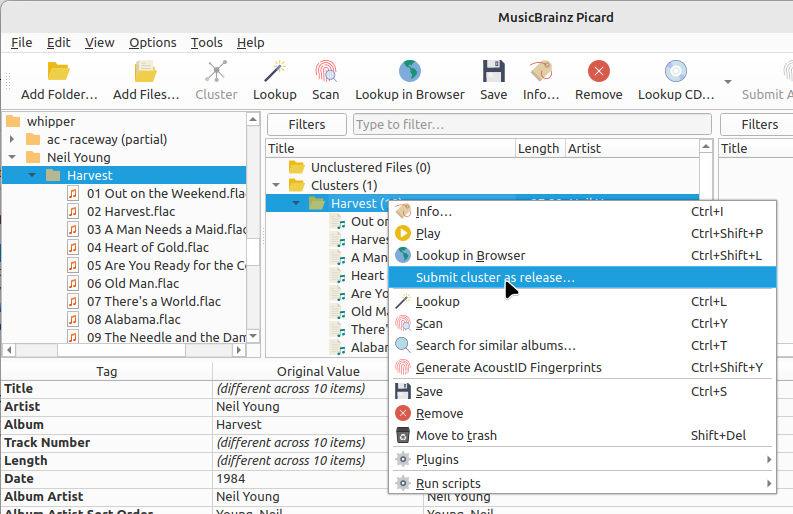Save files with the floppy disk toolbar icon

tap(493, 72)
